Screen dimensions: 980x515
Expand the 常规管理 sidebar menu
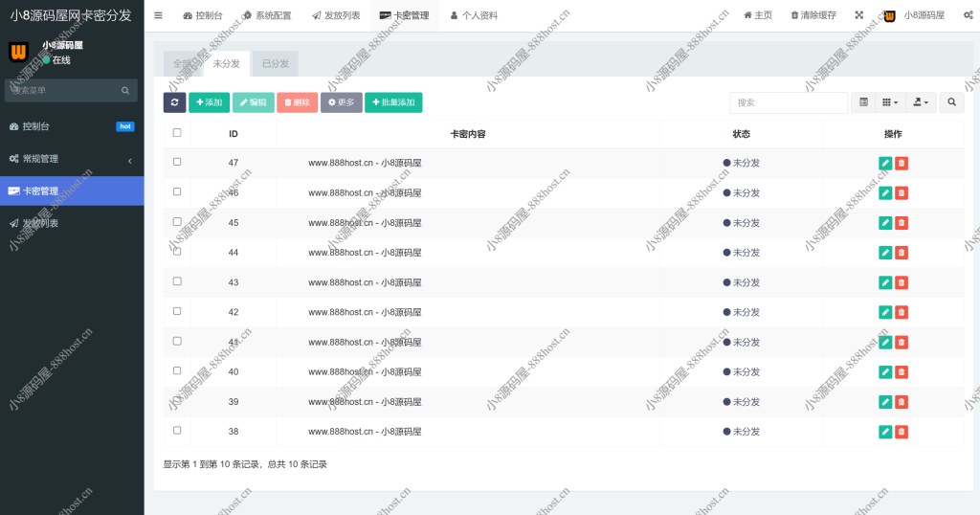tap(72, 159)
